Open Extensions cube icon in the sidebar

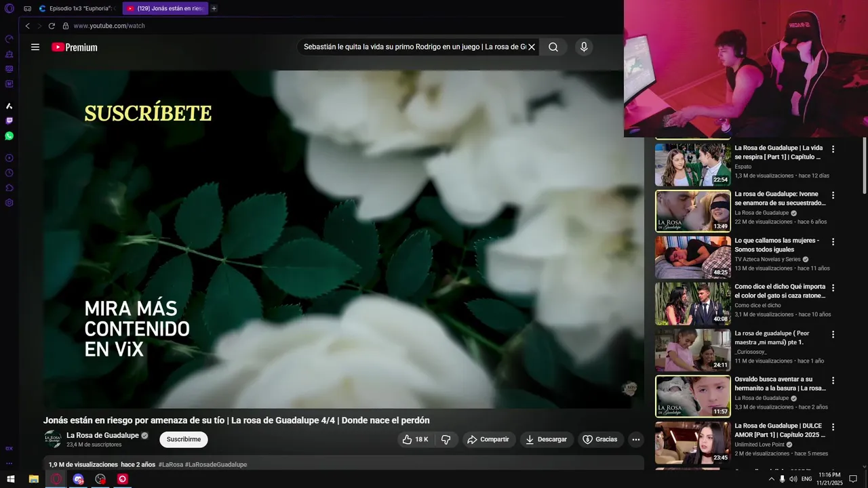[9, 188]
